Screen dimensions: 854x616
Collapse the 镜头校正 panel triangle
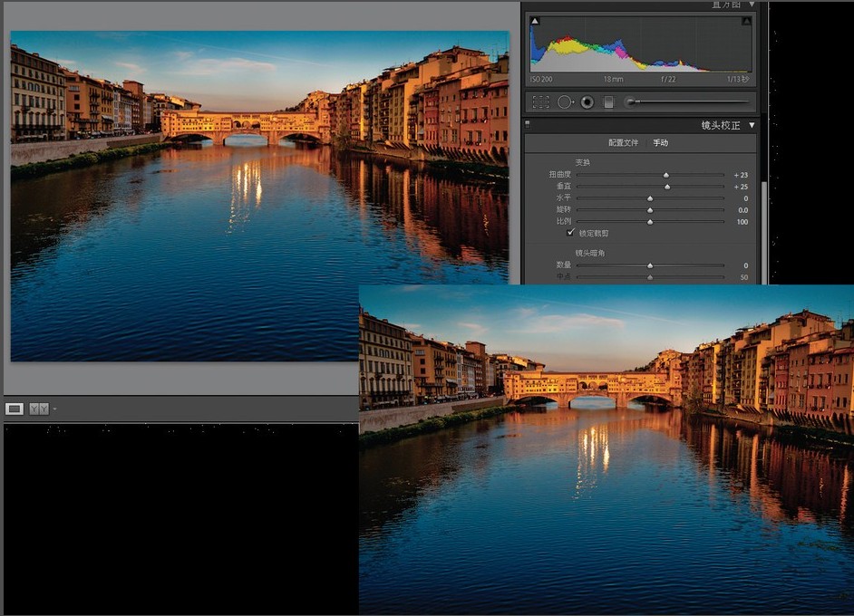752,125
